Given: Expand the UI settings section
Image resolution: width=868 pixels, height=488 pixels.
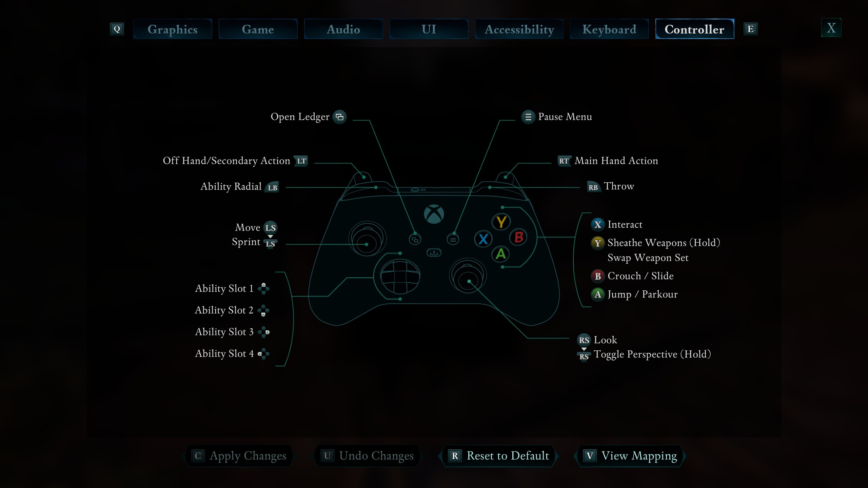Looking at the screenshot, I should (429, 28).
